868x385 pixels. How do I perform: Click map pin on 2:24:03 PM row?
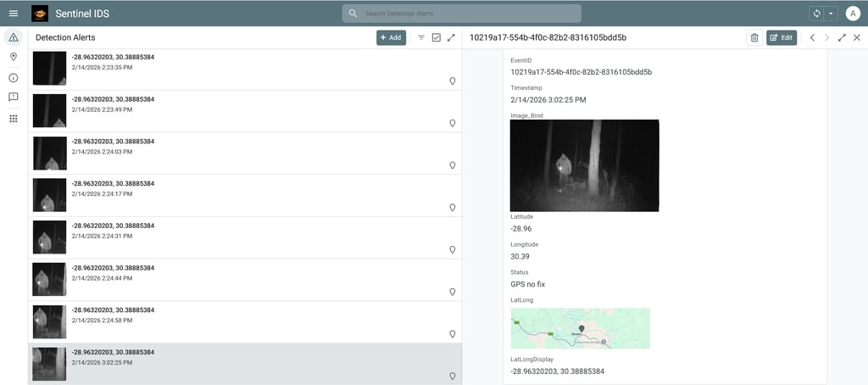[453, 165]
